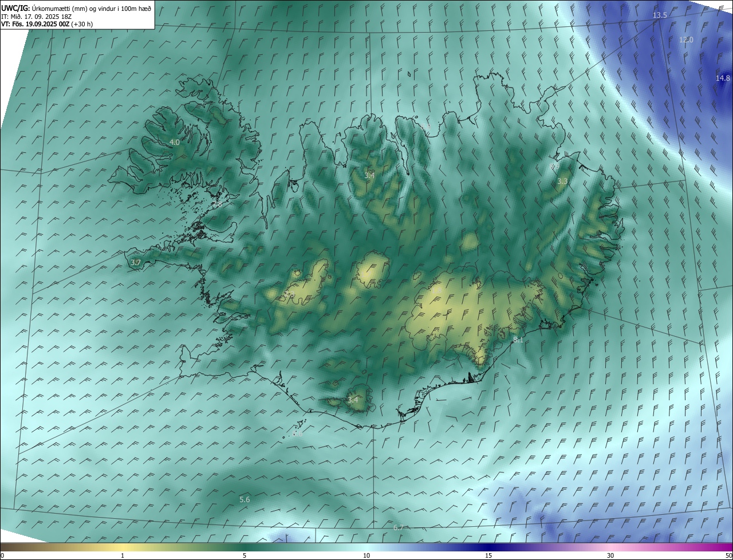
Task: Click the 8.1 value on the southeast coast
Action: [518, 340]
